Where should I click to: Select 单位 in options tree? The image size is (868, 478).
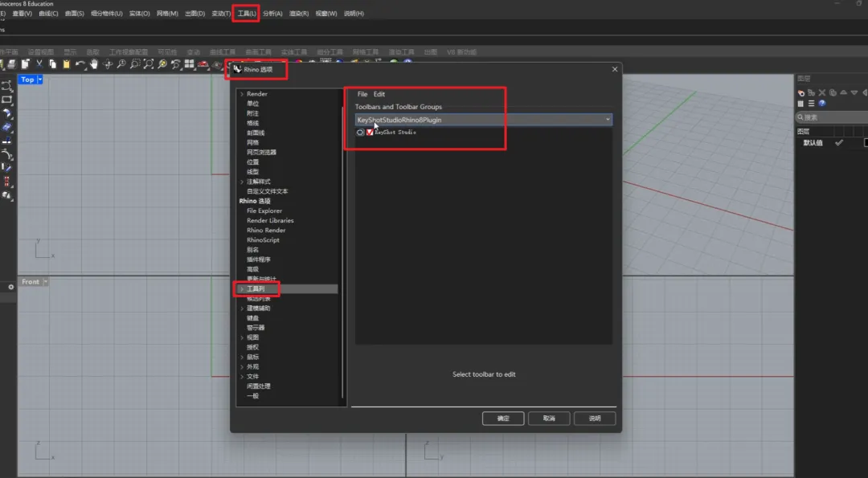pyautogui.click(x=252, y=104)
